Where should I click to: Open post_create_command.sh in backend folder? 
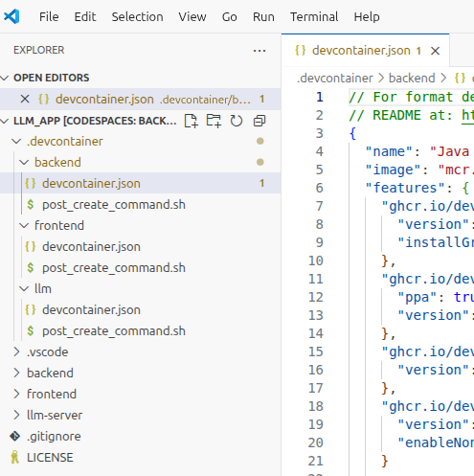tap(114, 204)
